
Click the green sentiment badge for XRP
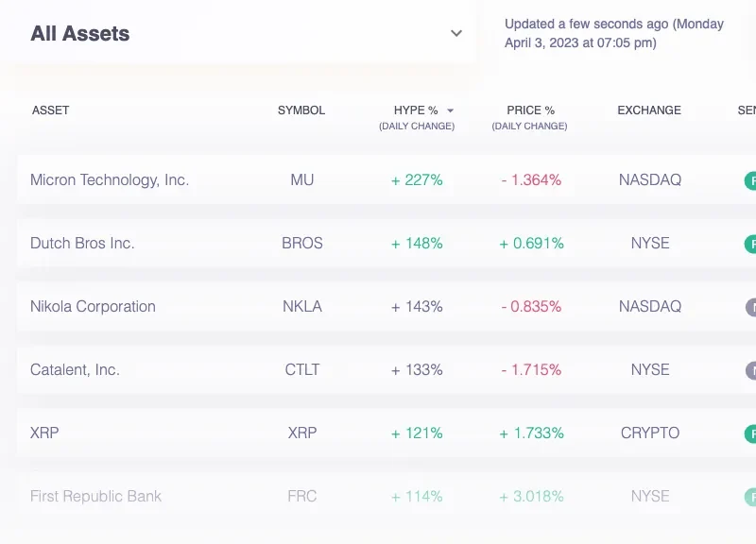point(751,433)
